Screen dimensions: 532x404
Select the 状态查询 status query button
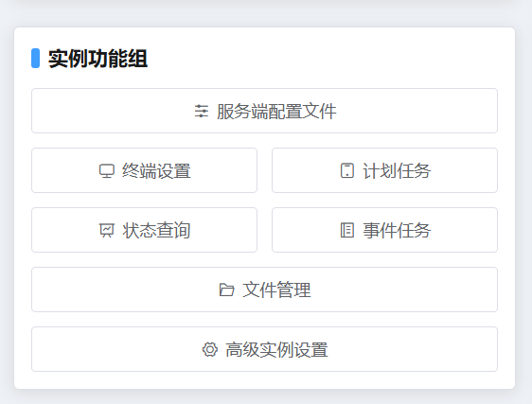[x=144, y=230]
